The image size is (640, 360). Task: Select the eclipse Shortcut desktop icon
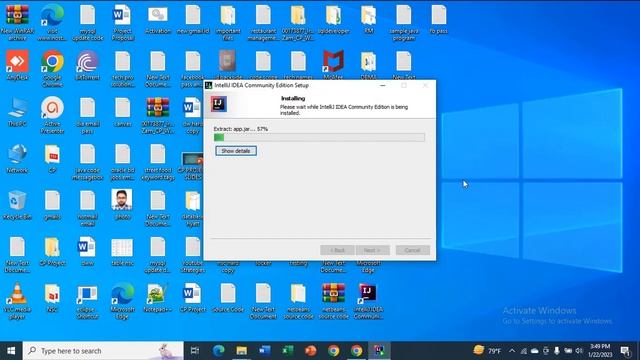point(87,301)
